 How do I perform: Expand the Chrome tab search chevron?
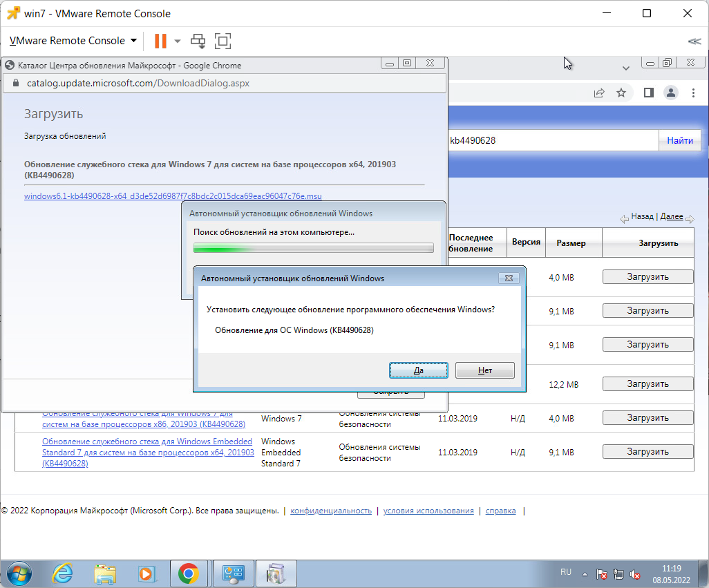[626, 68]
